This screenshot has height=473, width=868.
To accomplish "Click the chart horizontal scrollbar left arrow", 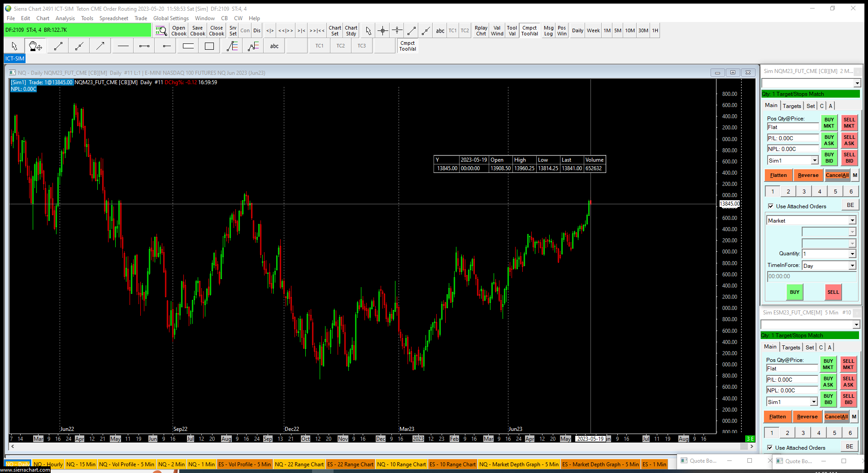I will click(13, 446).
